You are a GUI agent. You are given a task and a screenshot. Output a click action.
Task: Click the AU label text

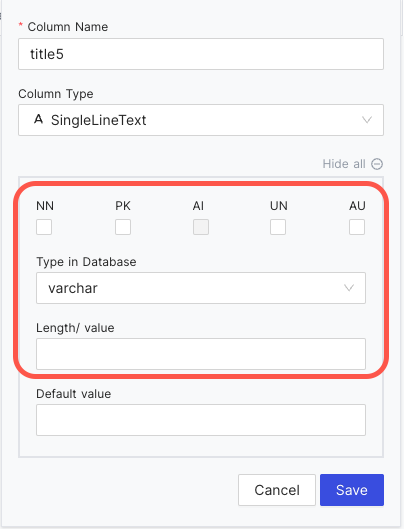tap(357, 206)
